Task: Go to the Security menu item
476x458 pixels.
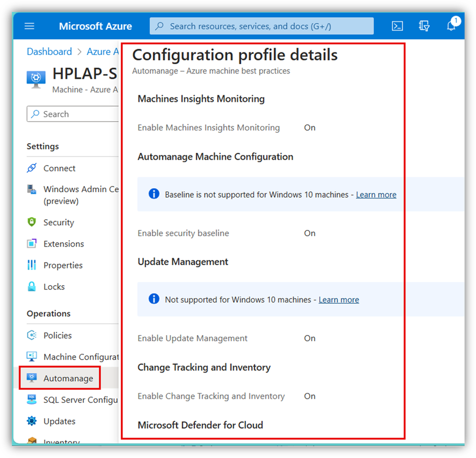Action: coord(59,222)
